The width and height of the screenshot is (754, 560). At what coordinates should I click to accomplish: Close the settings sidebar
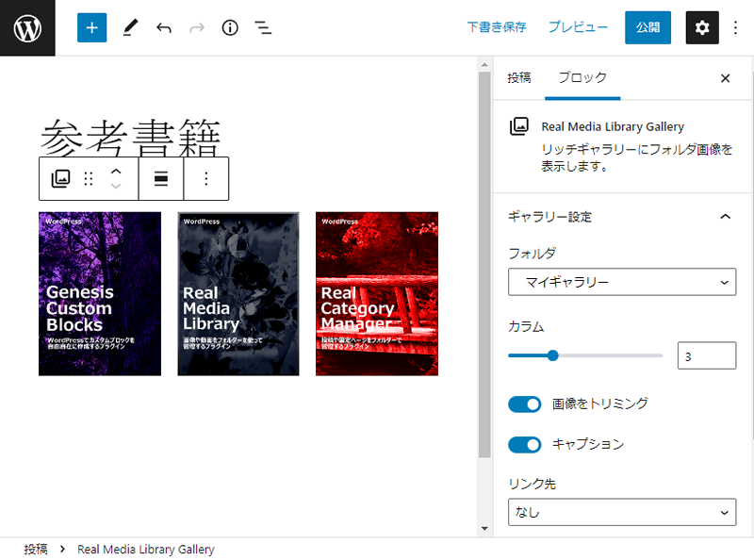tap(725, 78)
